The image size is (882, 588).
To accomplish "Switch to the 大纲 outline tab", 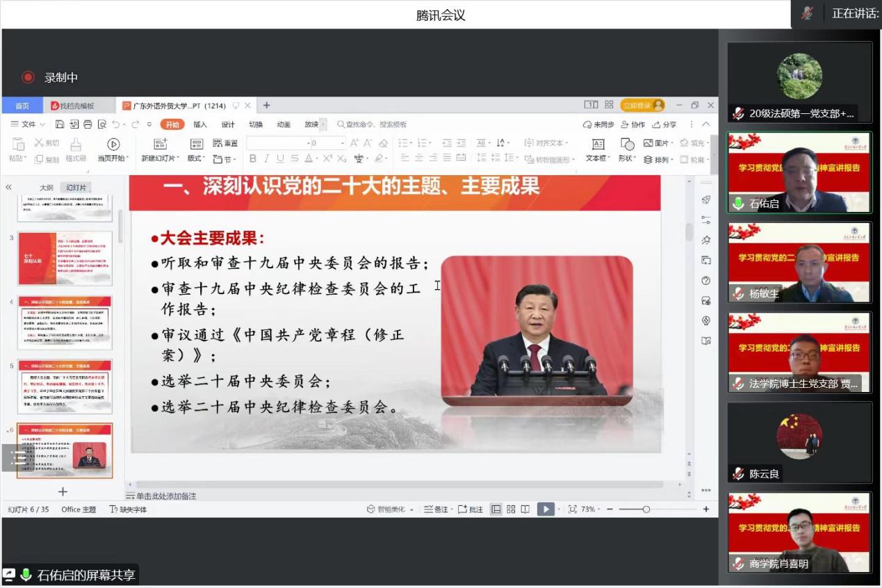I will coord(46,188).
